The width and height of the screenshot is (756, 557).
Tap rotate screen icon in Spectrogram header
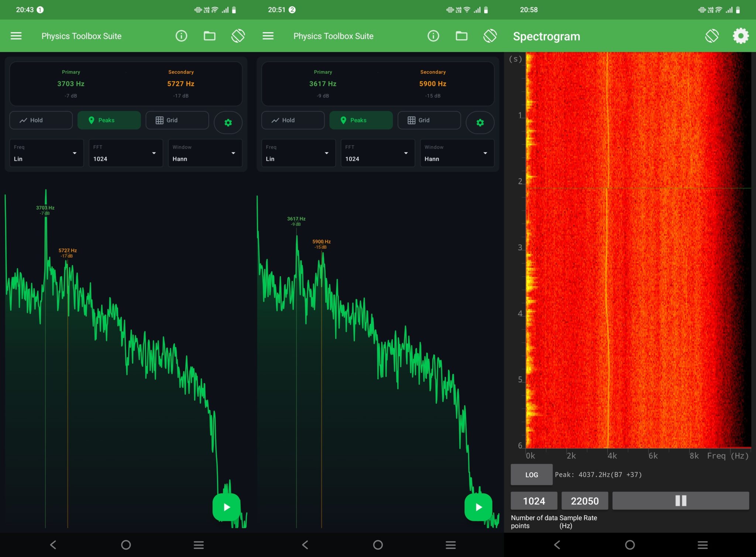[x=712, y=36]
